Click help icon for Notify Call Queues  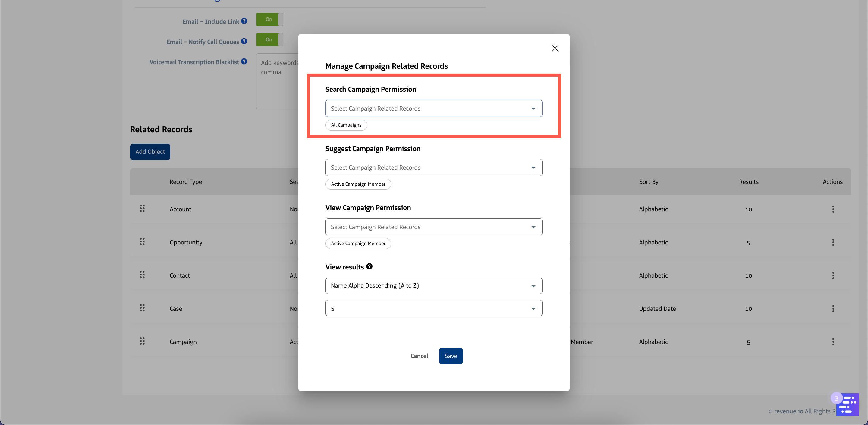[244, 41]
